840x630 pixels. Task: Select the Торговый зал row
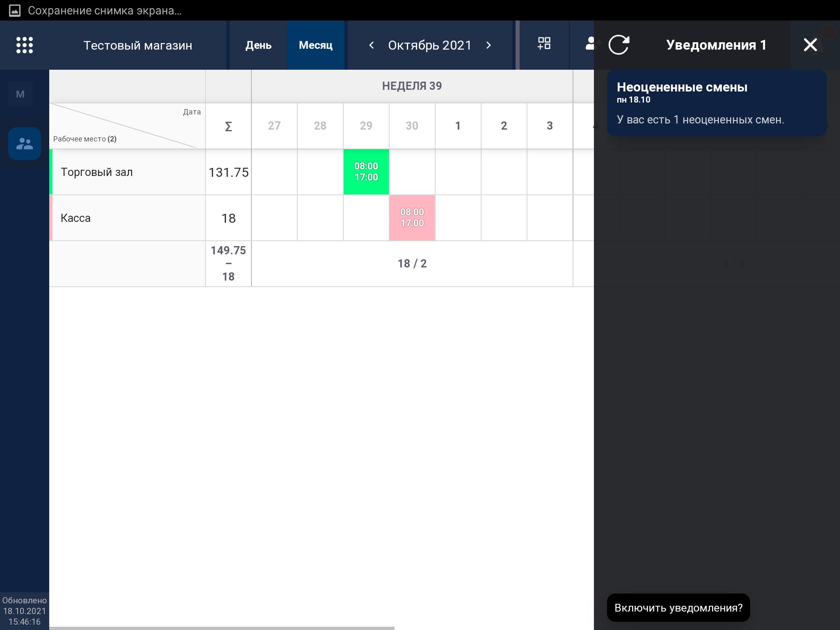[127, 172]
